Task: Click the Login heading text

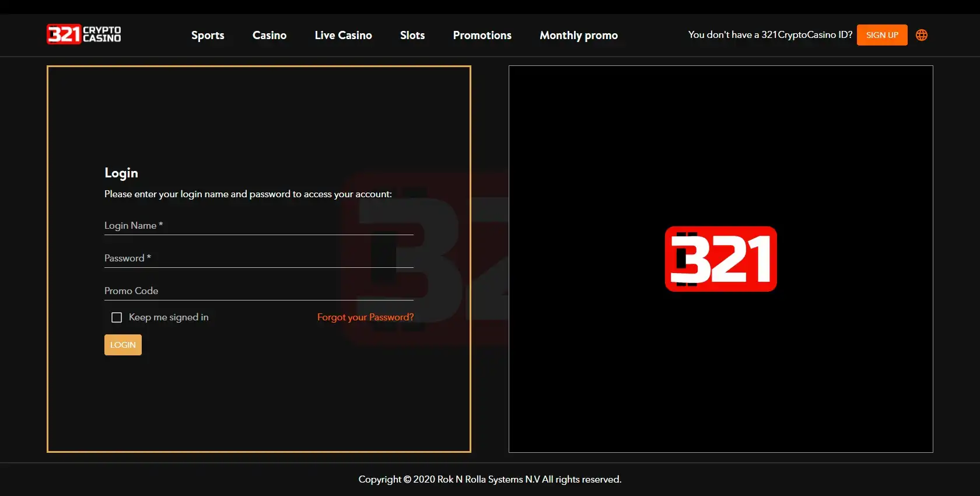Action: point(121,173)
